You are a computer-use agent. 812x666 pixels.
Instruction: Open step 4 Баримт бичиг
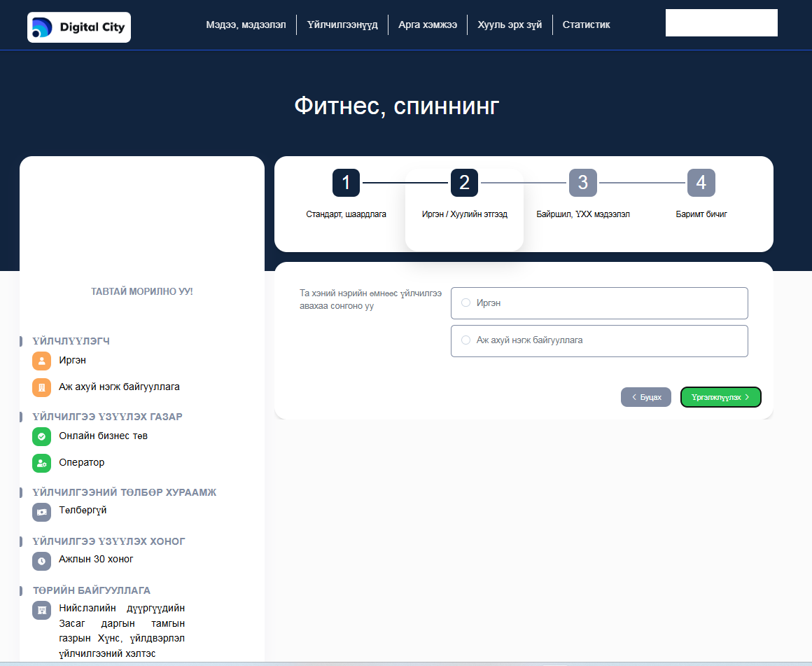pyautogui.click(x=701, y=183)
